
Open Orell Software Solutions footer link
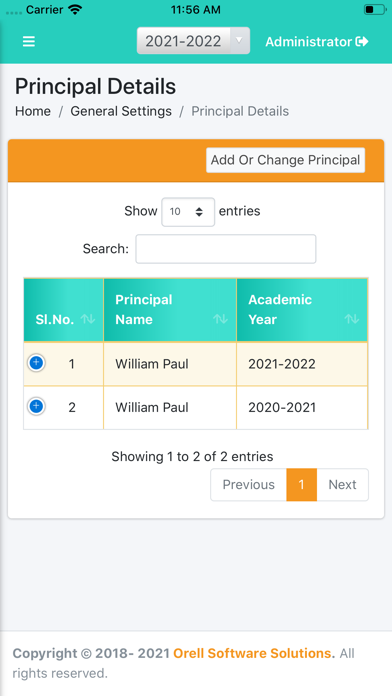point(254,653)
